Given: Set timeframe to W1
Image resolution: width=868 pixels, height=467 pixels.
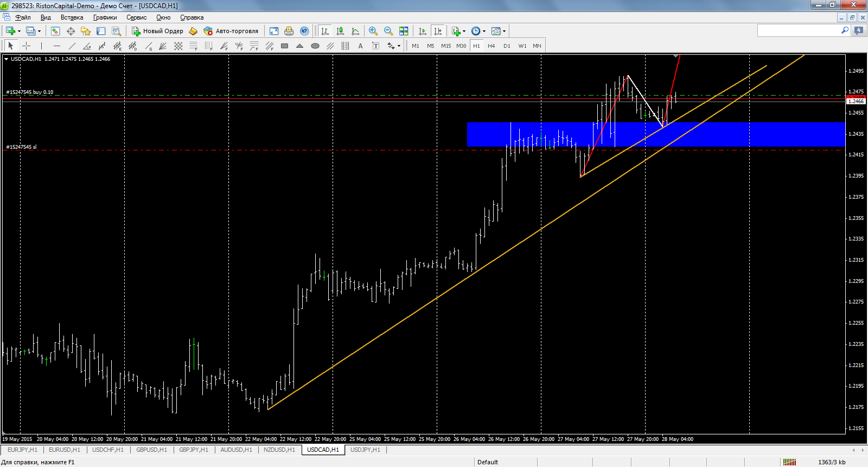Looking at the screenshot, I should click(x=522, y=46).
